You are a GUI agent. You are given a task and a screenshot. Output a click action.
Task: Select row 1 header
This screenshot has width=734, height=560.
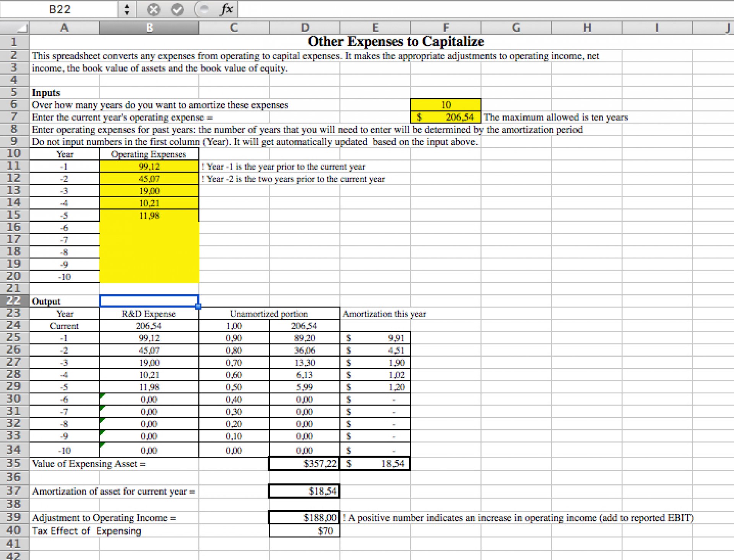click(15, 41)
